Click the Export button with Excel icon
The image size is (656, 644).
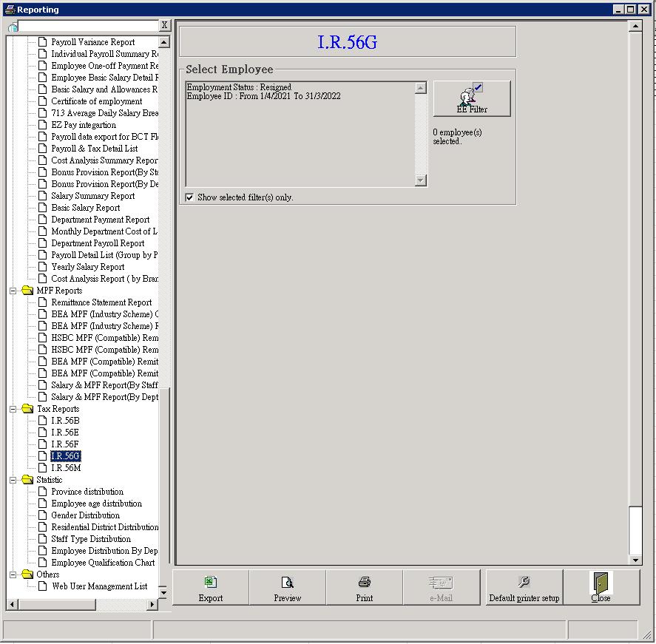(211, 588)
